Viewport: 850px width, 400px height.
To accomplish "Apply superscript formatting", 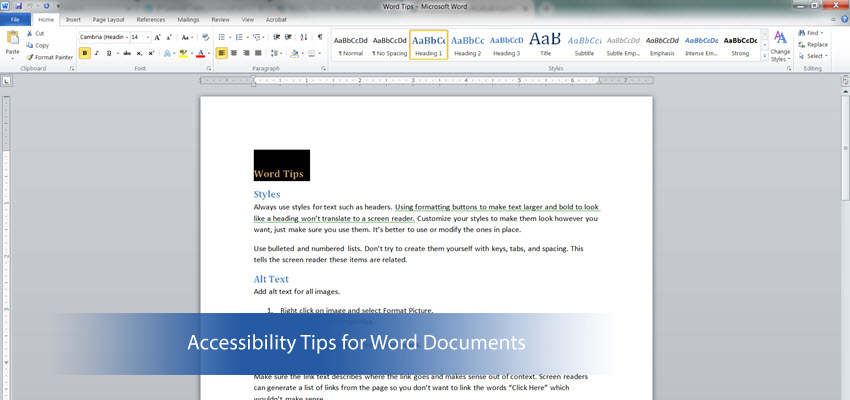I will point(151,53).
